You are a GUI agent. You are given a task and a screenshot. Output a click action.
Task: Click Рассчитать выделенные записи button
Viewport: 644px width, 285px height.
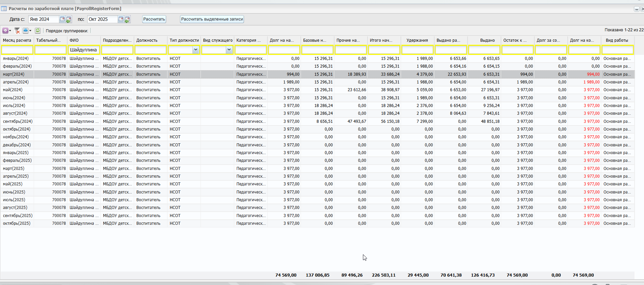tap(212, 19)
